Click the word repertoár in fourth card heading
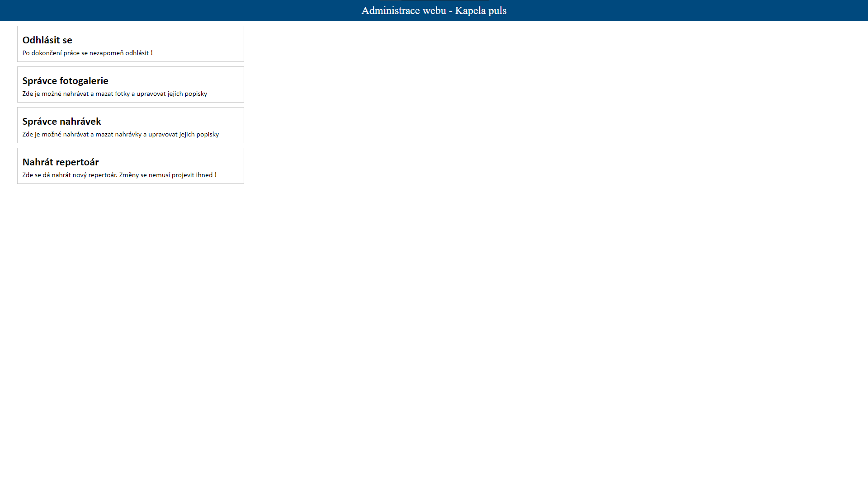Screen dimensions: 868x488 (x=77, y=162)
